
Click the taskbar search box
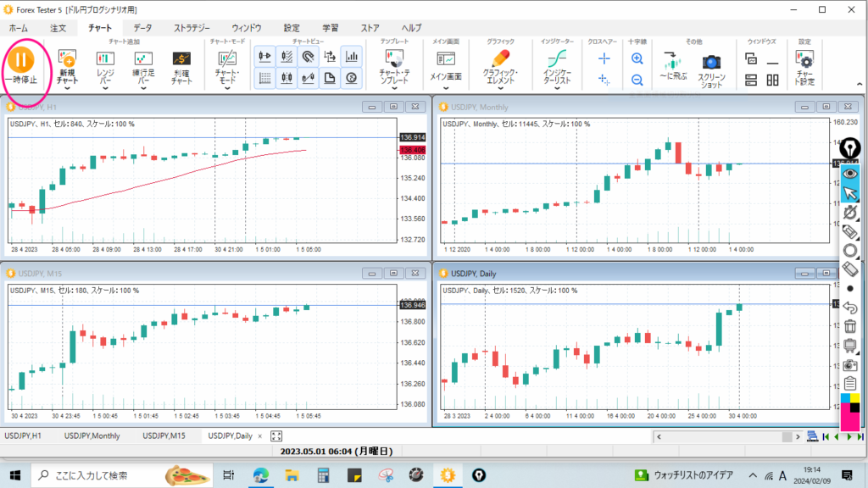point(122,475)
